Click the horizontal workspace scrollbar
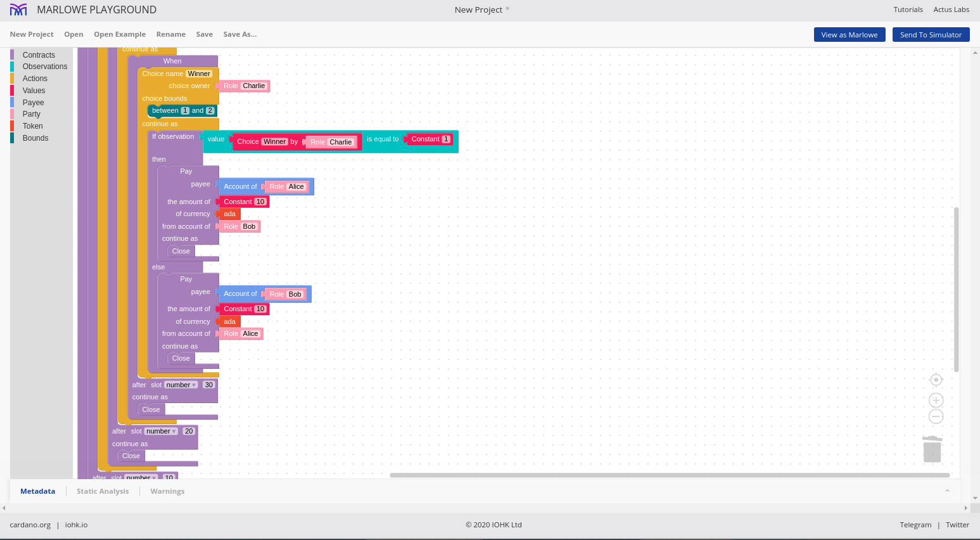 click(x=669, y=475)
